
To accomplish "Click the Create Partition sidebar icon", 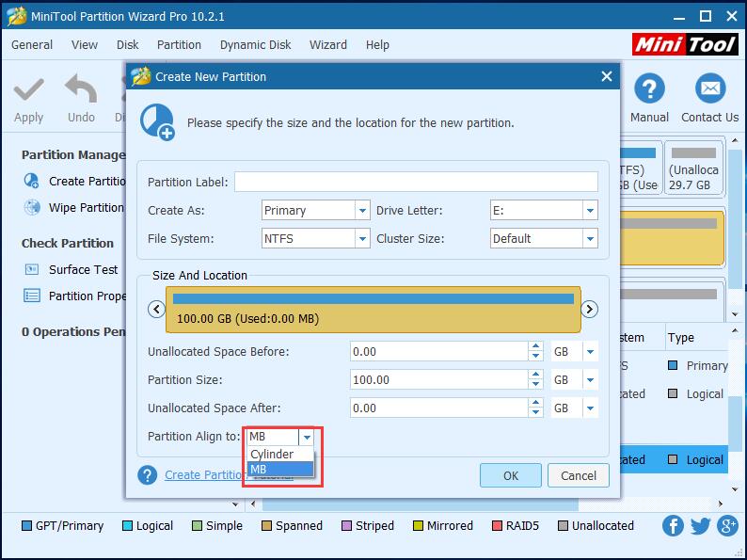I will (x=31, y=181).
